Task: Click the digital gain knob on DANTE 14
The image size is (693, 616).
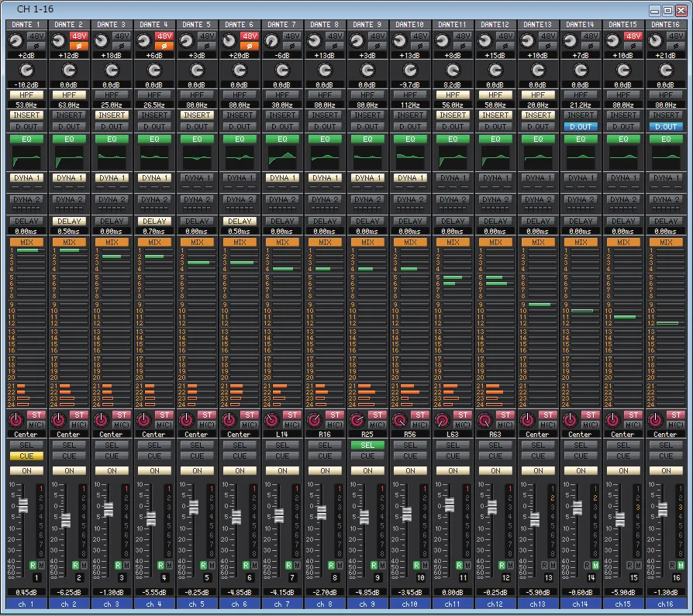Action: tap(581, 71)
